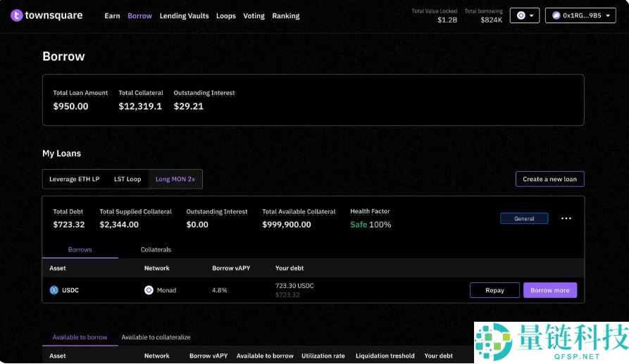Open the Earn page
This screenshot has height=364, width=629.
pyautogui.click(x=112, y=15)
